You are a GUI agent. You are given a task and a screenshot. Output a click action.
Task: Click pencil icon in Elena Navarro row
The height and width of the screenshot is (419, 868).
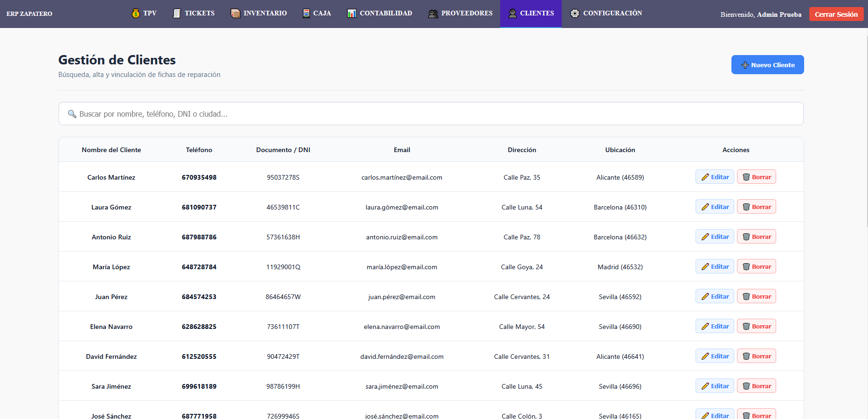pos(705,326)
